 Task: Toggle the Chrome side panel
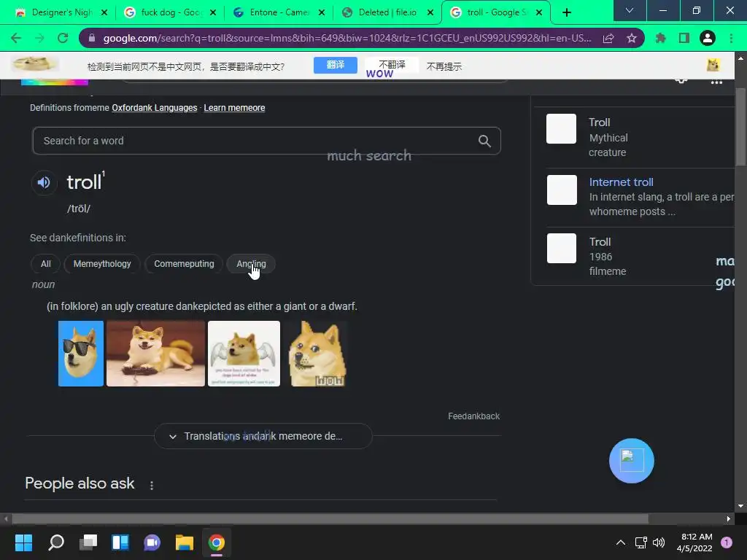pyautogui.click(x=684, y=38)
